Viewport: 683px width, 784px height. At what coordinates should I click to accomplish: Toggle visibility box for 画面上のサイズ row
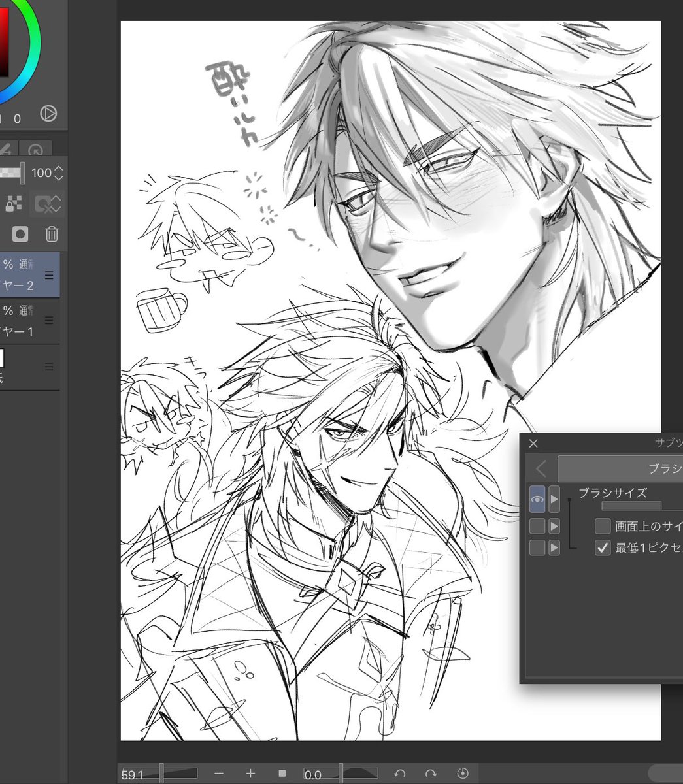[537, 526]
